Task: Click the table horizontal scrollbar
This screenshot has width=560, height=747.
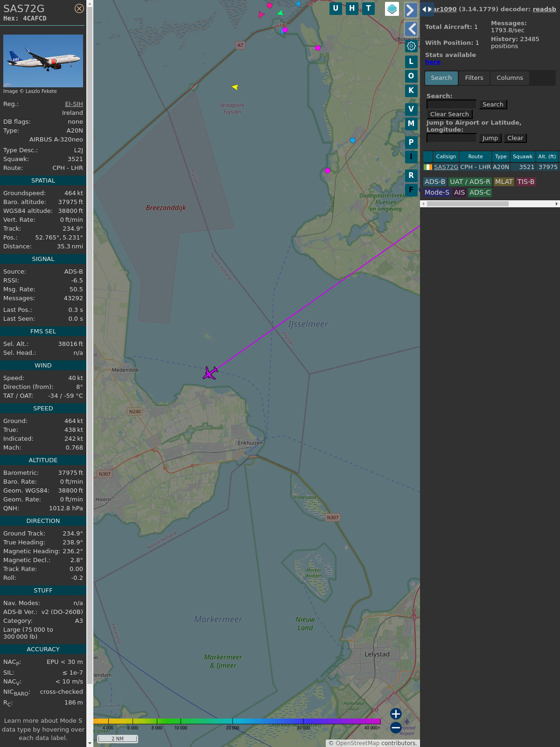Action: (x=468, y=204)
